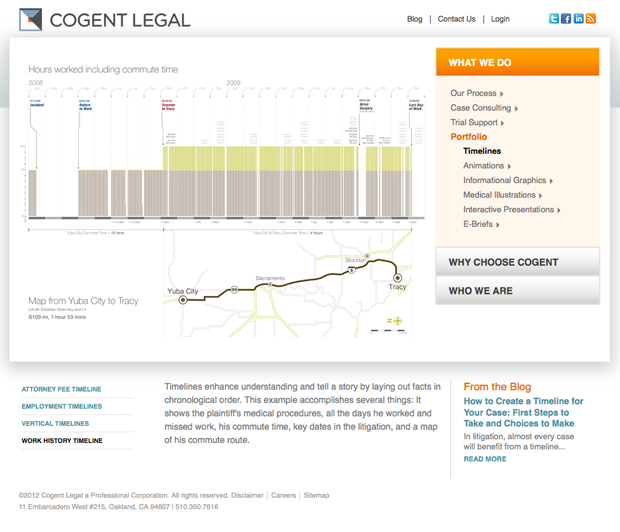Open the Contact Us page
Viewport: 620px width, 532px height.
click(x=457, y=19)
